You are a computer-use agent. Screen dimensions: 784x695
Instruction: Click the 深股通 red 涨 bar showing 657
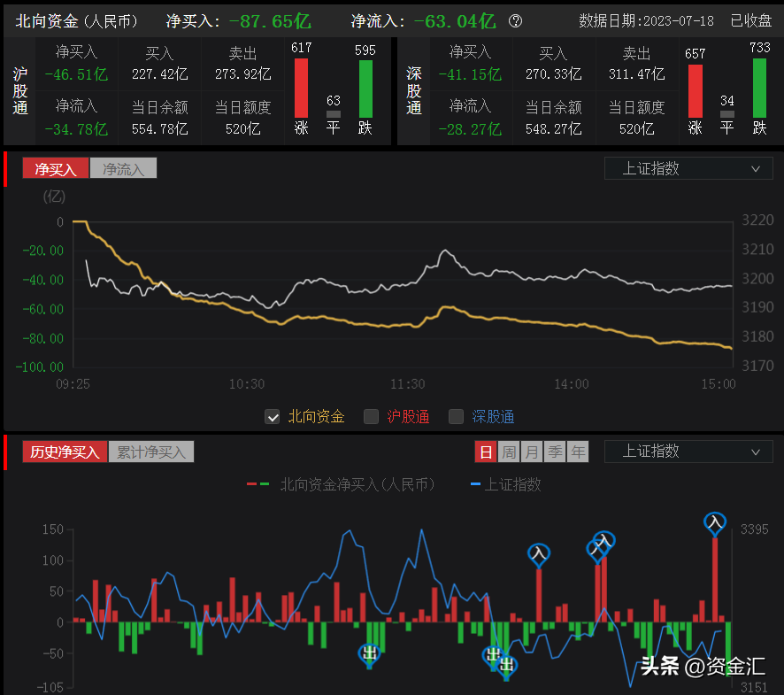tap(695, 89)
